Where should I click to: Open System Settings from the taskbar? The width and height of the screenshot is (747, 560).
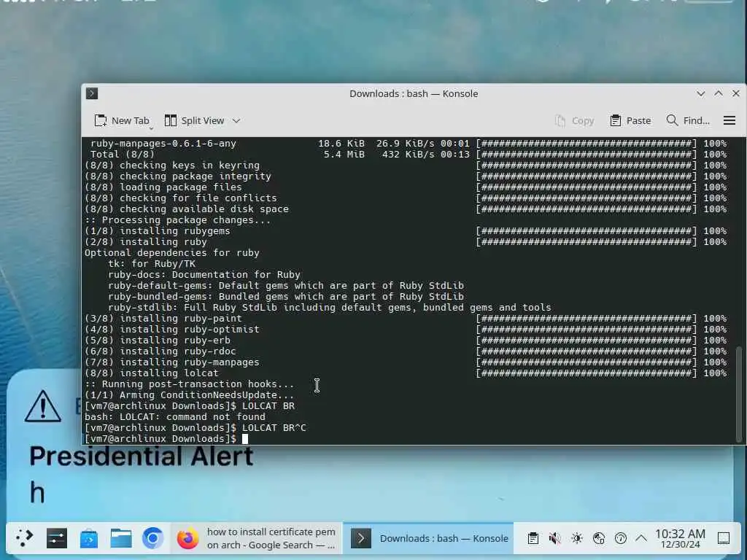coord(57,538)
